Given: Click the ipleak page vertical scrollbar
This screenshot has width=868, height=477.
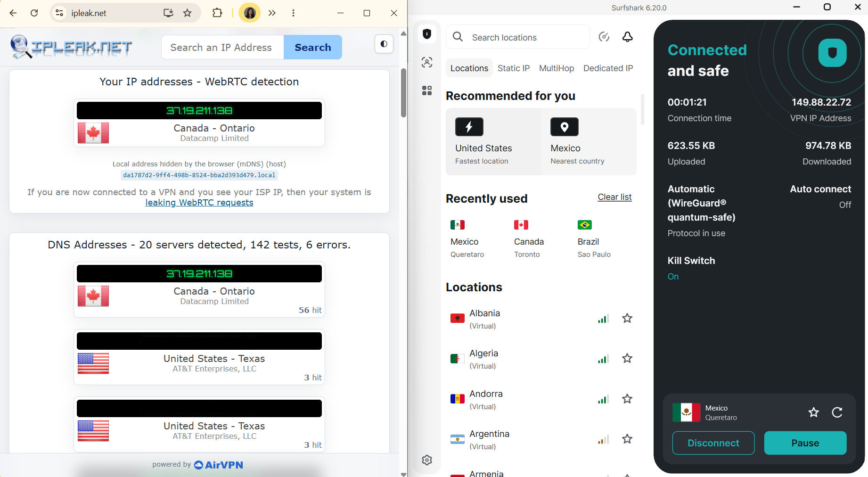Looking at the screenshot, I should click(x=403, y=93).
